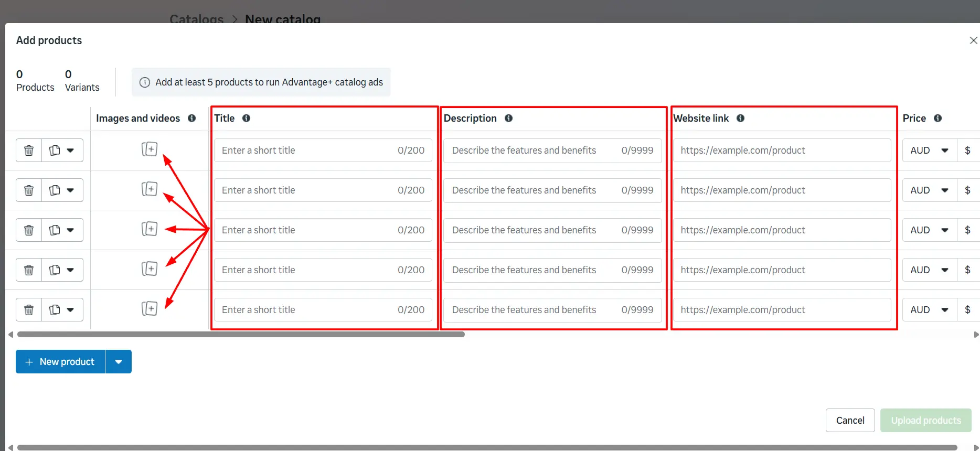Screen dimensions: 980x451
Task: Click the table scrollbar's left arrow
Action: (10, 335)
